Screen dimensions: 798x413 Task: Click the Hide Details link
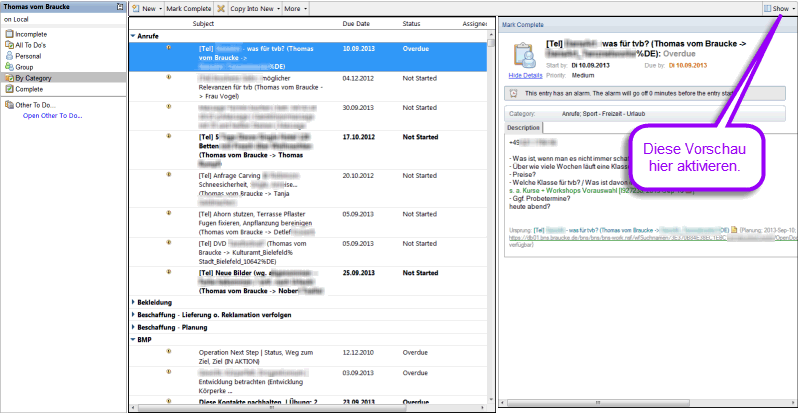point(525,75)
